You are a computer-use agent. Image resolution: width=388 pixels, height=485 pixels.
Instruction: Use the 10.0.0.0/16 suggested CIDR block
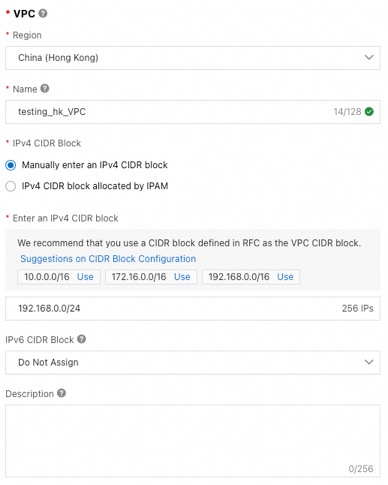(85, 277)
